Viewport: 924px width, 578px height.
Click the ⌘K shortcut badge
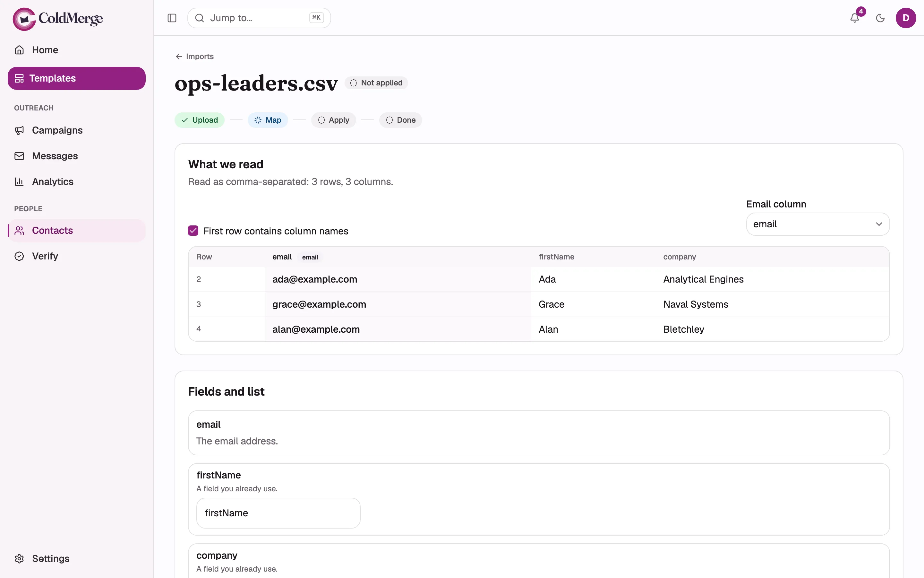316,18
